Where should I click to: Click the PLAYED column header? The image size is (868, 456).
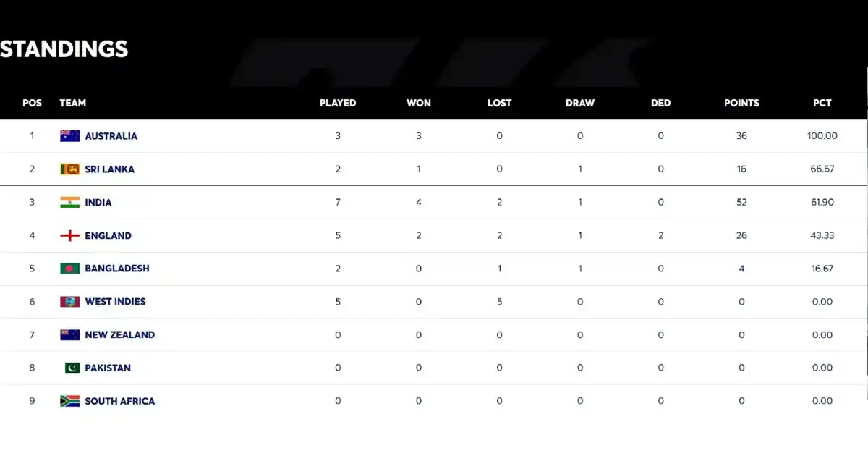pyautogui.click(x=338, y=103)
